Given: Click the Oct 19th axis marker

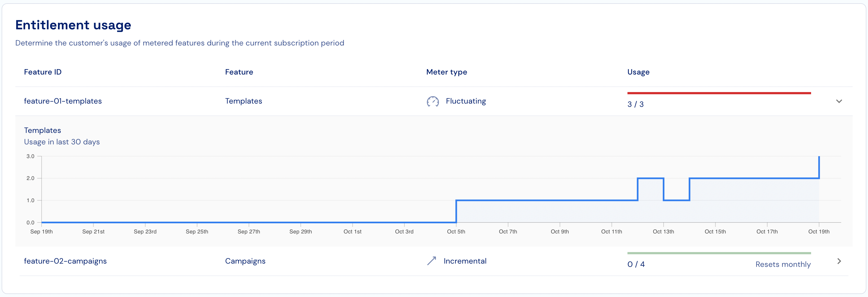Looking at the screenshot, I should click(818, 232).
